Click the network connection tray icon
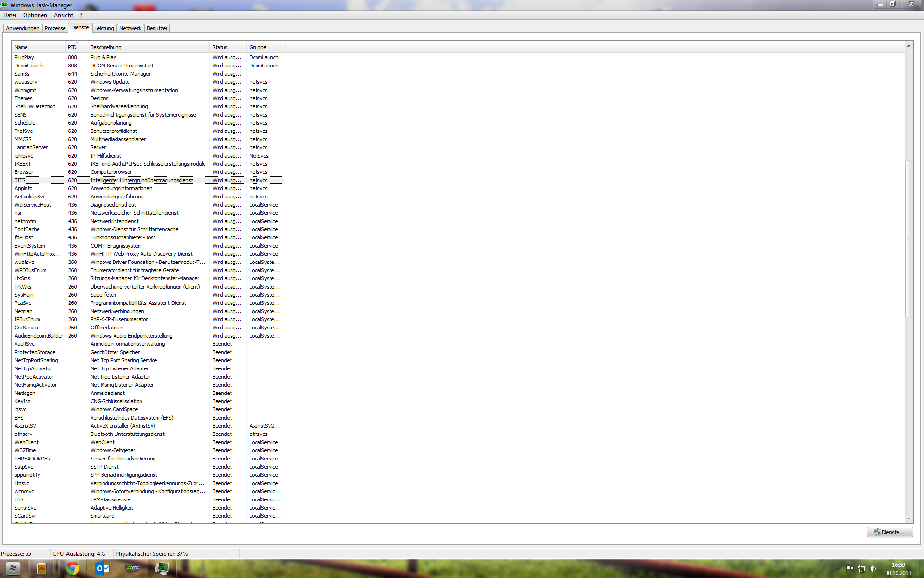 [861, 569]
